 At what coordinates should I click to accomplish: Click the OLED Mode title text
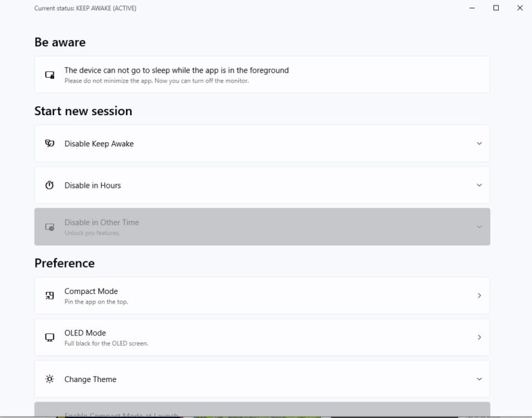(x=85, y=333)
